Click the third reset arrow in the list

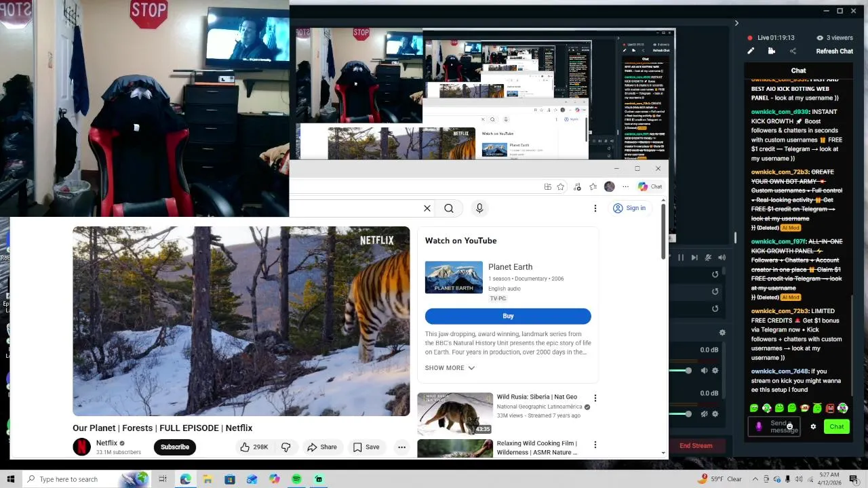point(715,308)
